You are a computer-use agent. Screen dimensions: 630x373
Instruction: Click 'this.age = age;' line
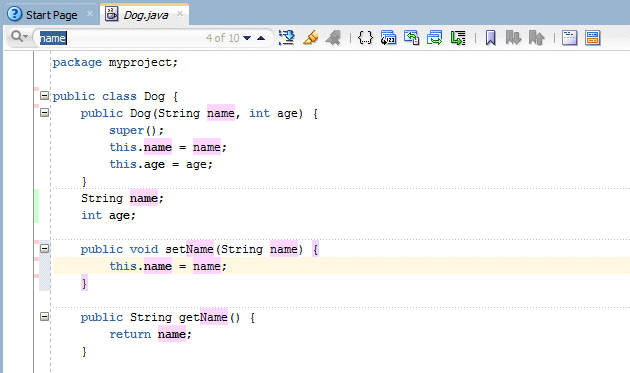pyautogui.click(x=161, y=164)
